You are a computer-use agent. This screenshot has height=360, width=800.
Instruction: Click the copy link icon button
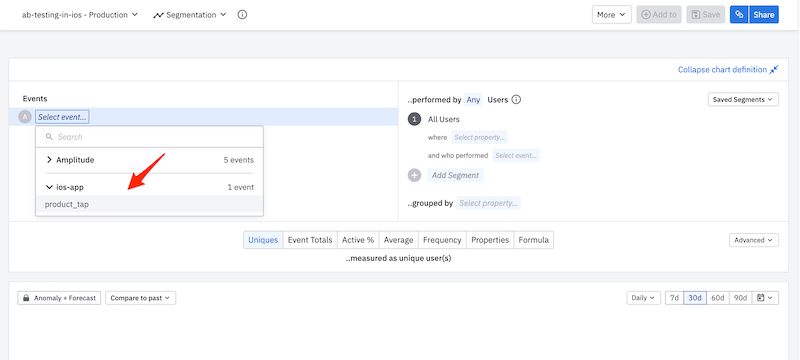pyautogui.click(x=739, y=15)
